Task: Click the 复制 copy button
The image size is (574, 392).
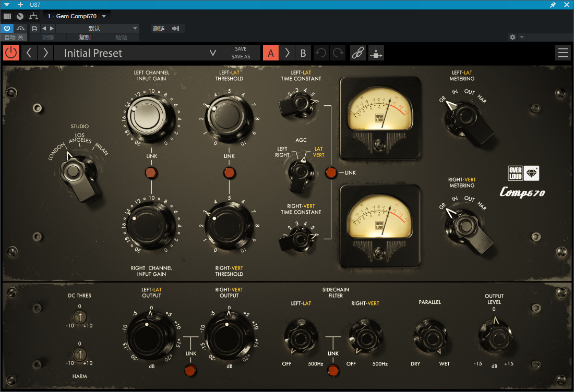Action: click(85, 38)
